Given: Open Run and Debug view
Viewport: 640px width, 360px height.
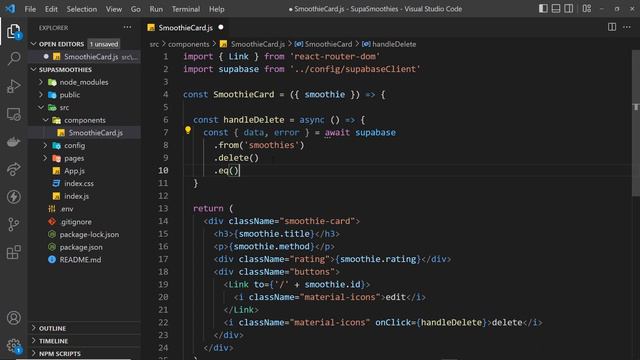Looking at the screenshot, I should (x=14, y=86).
